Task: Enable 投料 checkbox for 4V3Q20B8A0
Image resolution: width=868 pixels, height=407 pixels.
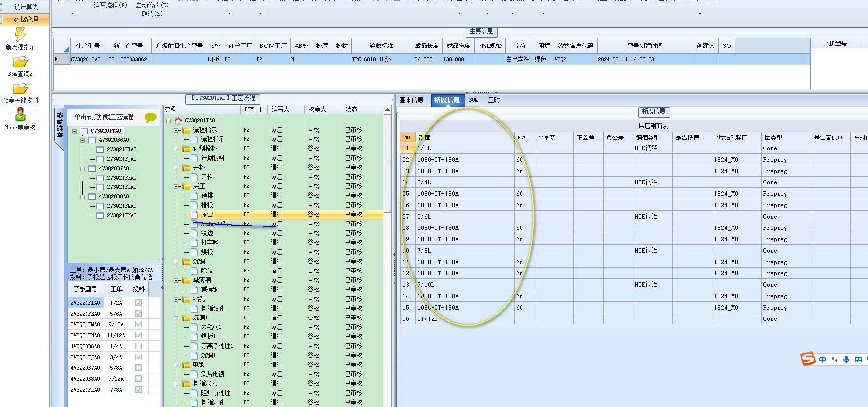Action: [139, 379]
